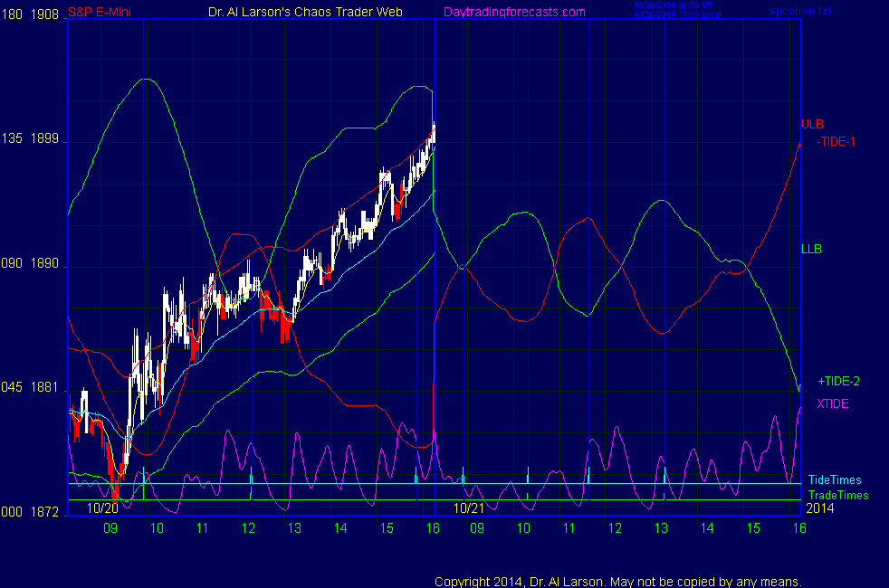
Task: Click hour label '16' in the 10/20 session
Action: pos(433,528)
